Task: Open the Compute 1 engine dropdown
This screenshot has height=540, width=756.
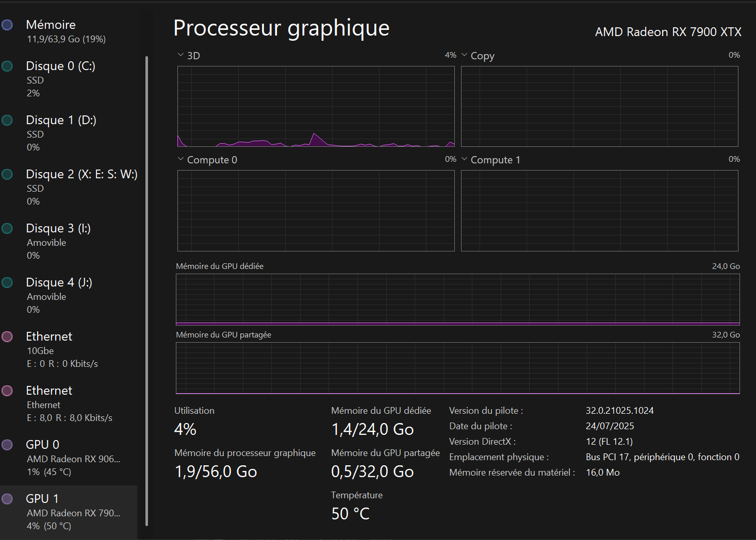Action: tap(464, 159)
